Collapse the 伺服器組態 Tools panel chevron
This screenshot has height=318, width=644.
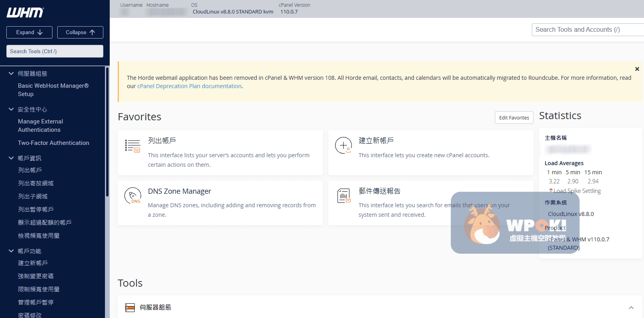pos(631,308)
